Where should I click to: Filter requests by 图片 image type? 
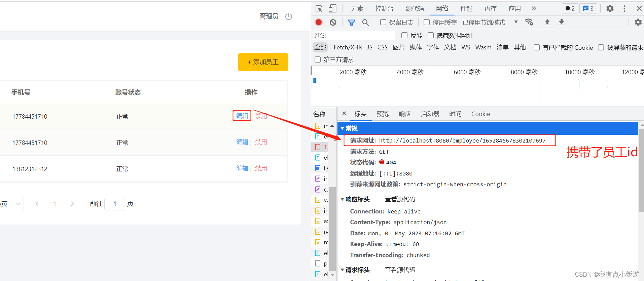398,47
